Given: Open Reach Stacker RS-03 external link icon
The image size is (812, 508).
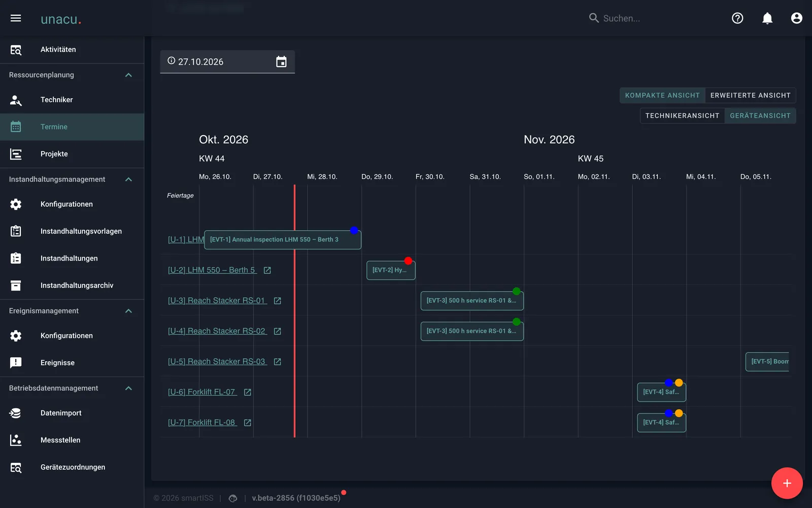Looking at the screenshot, I should [x=278, y=362].
